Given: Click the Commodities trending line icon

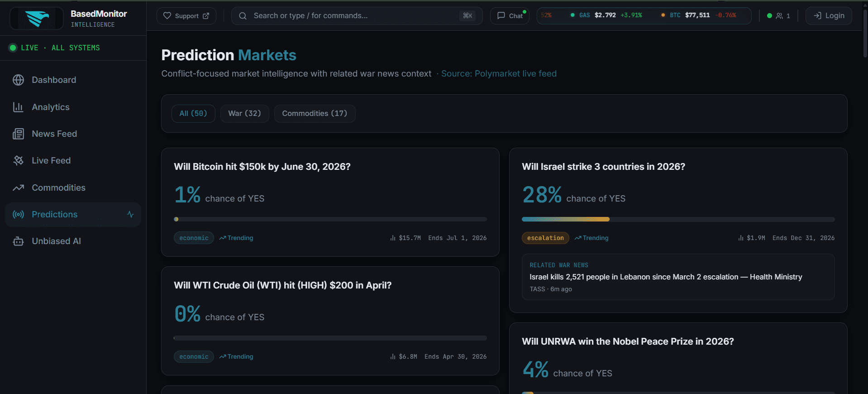Looking at the screenshot, I should pos(18,188).
